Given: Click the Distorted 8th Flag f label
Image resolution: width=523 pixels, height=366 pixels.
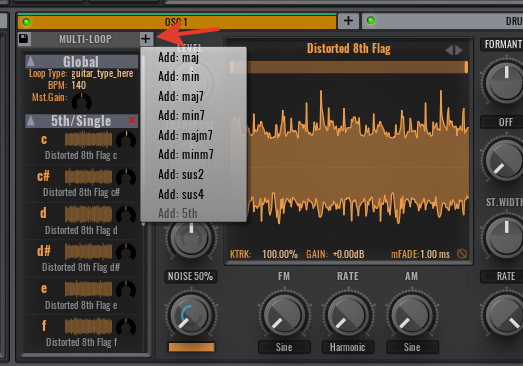Looking at the screenshot, I should coord(81,342).
